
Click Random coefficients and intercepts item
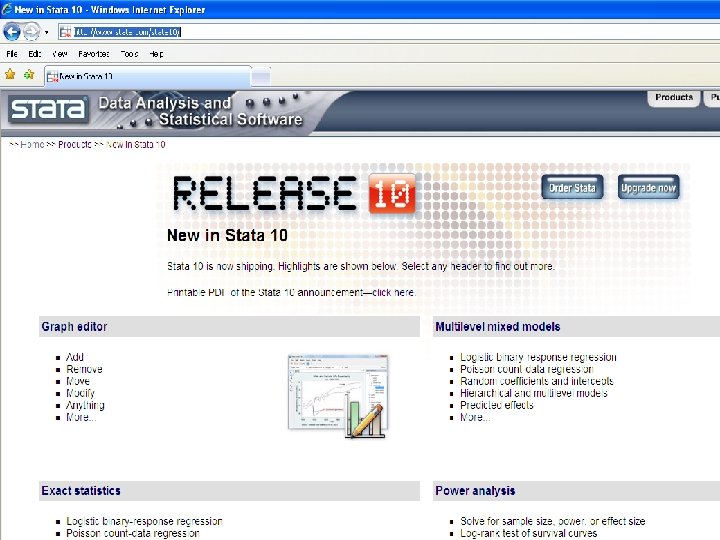[x=537, y=381]
